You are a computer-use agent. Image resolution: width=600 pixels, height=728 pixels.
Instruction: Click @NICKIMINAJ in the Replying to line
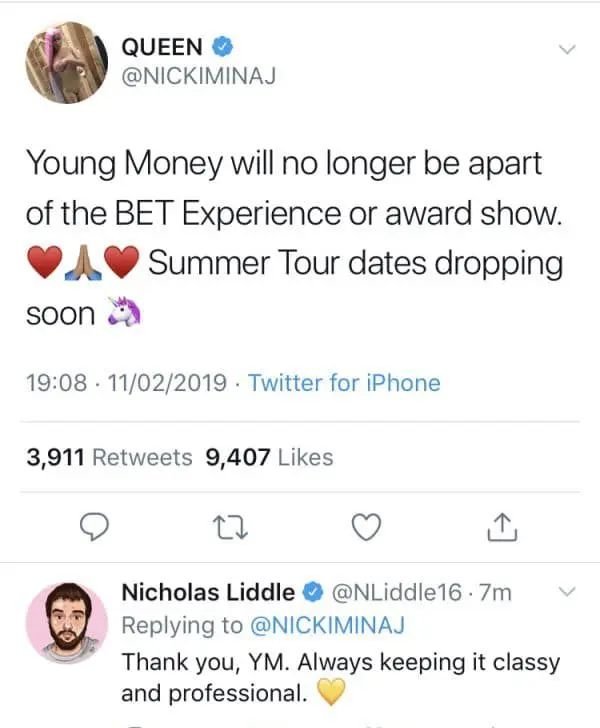coord(325,626)
